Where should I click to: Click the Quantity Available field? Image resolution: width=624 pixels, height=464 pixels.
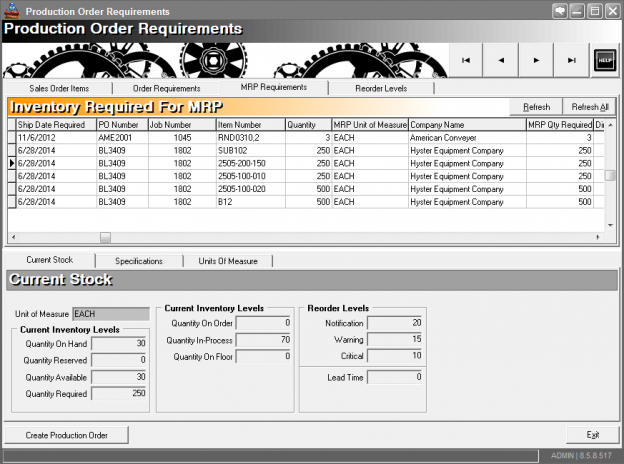click(x=119, y=377)
